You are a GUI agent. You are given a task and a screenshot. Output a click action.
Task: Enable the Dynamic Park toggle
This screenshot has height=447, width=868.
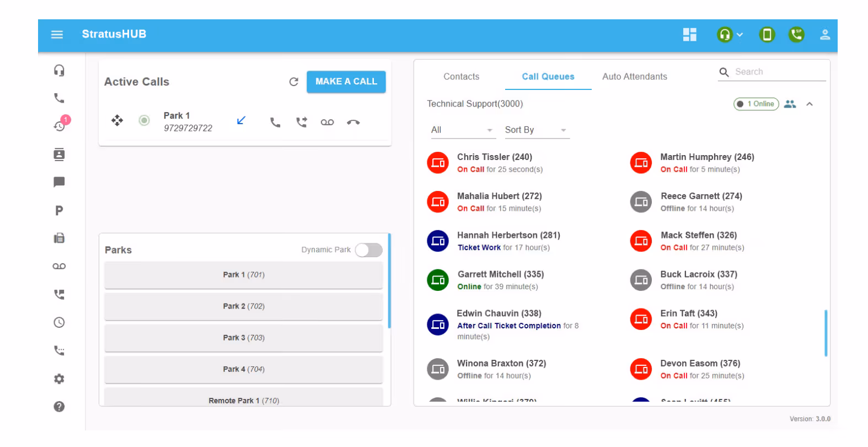coord(368,250)
